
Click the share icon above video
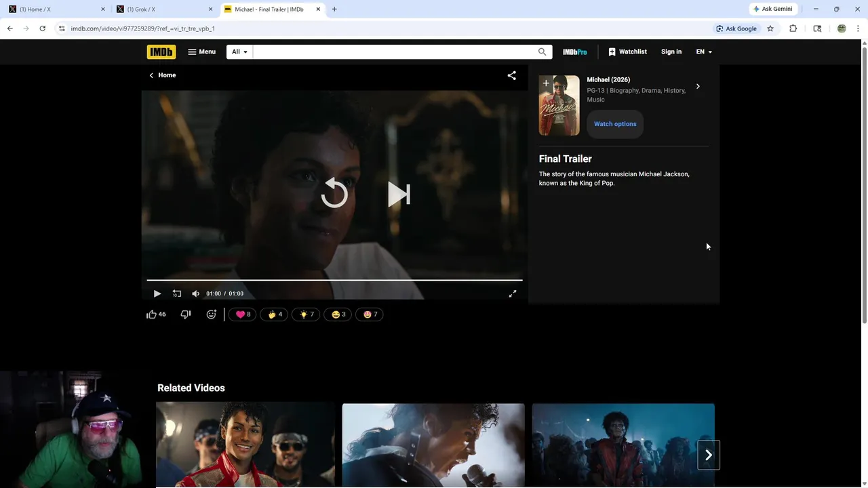(x=512, y=75)
